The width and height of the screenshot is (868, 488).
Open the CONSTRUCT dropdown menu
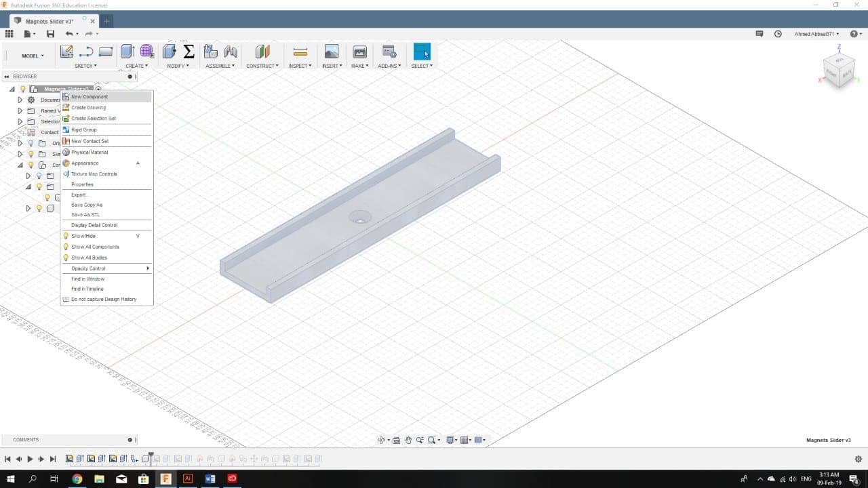pos(262,66)
